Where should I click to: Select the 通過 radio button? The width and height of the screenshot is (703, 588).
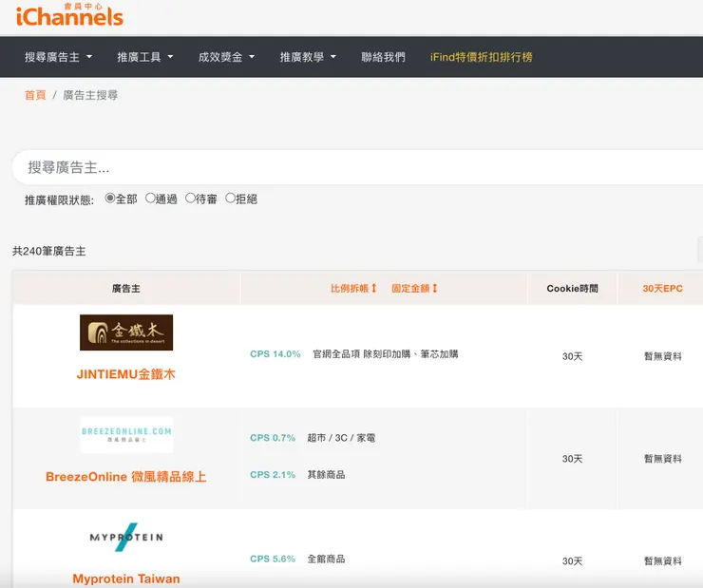(x=150, y=198)
